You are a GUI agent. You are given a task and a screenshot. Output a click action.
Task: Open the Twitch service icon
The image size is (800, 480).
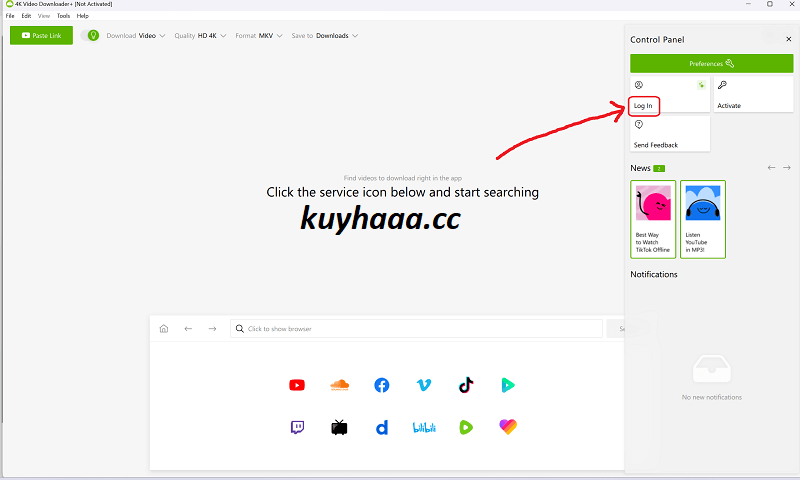coord(297,427)
